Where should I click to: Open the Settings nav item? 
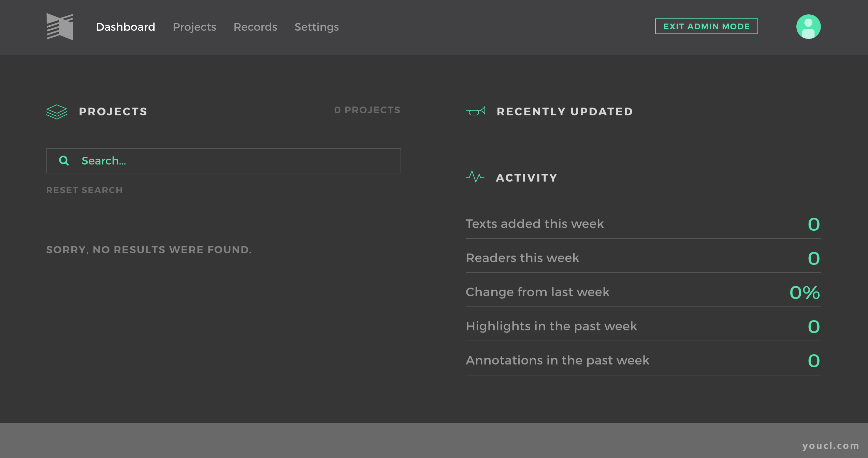[x=317, y=27]
